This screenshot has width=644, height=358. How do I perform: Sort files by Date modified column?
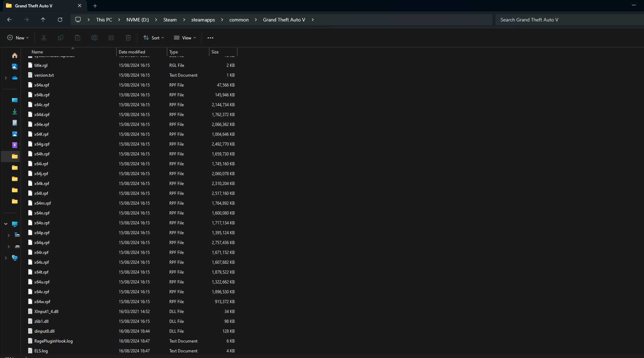pos(132,52)
